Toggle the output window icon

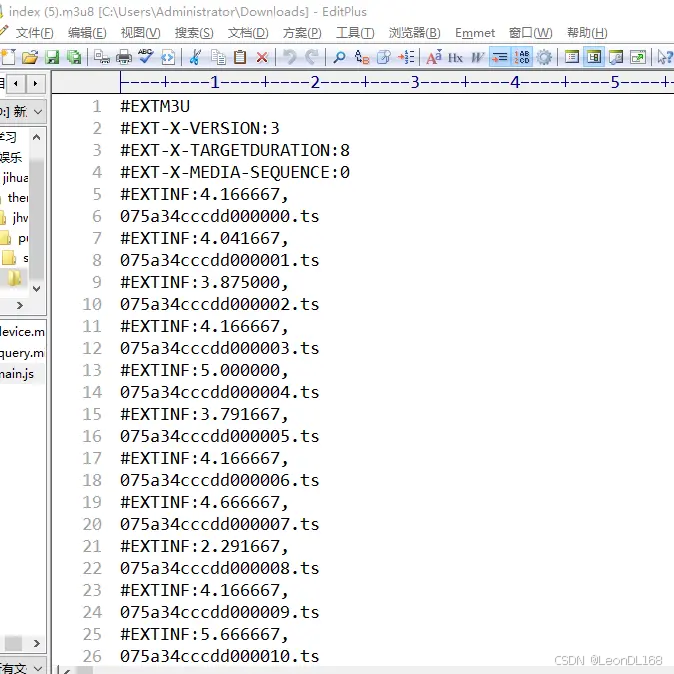tap(616, 57)
